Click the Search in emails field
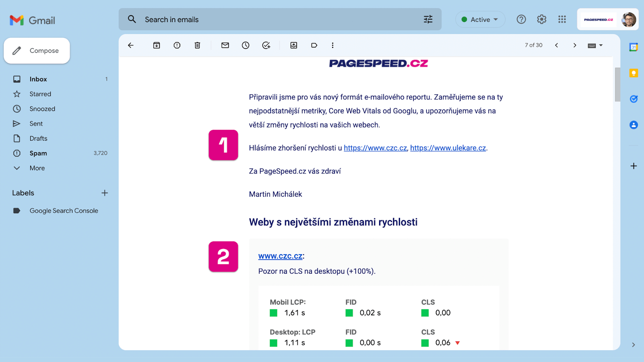 [x=280, y=19]
